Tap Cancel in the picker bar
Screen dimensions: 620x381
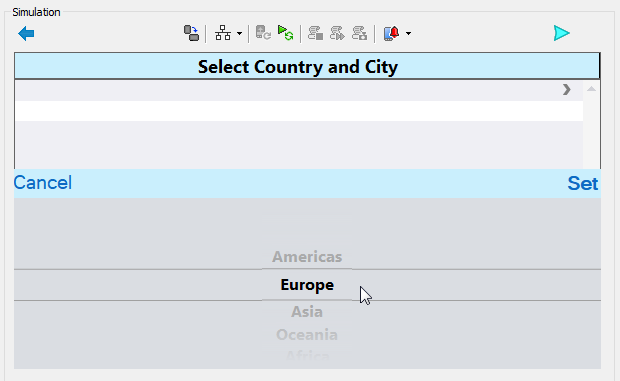click(x=43, y=183)
